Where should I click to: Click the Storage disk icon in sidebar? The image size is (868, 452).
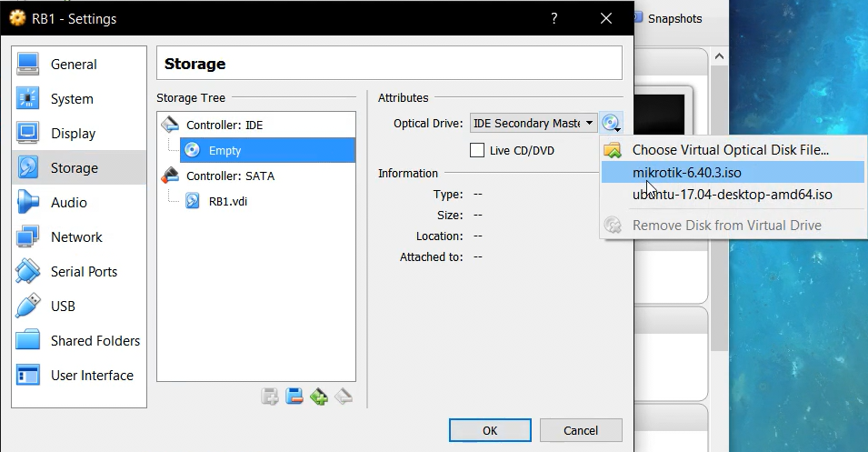(x=27, y=167)
